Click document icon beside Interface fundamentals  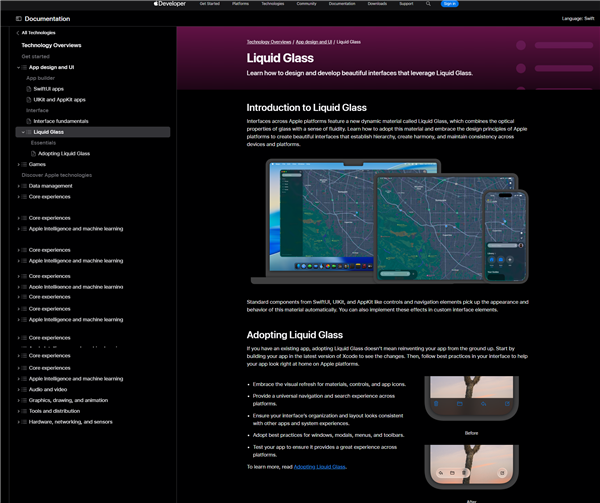29,121
